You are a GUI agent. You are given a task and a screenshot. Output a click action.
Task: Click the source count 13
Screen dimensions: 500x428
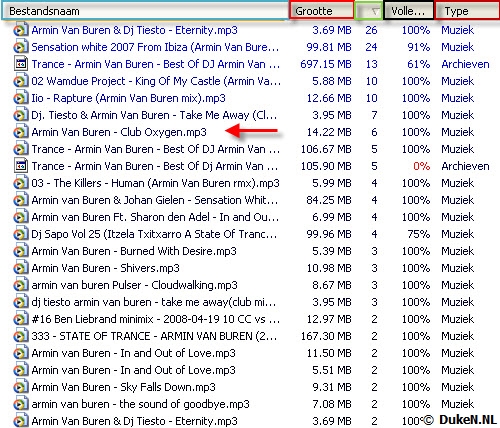tap(371, 64)
